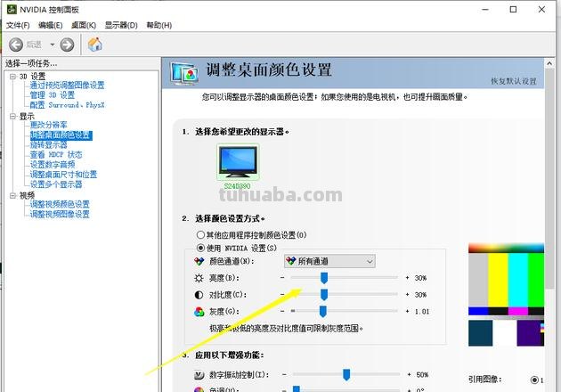
Task: Click the brightness slider handle
Action: click(324, 278)
